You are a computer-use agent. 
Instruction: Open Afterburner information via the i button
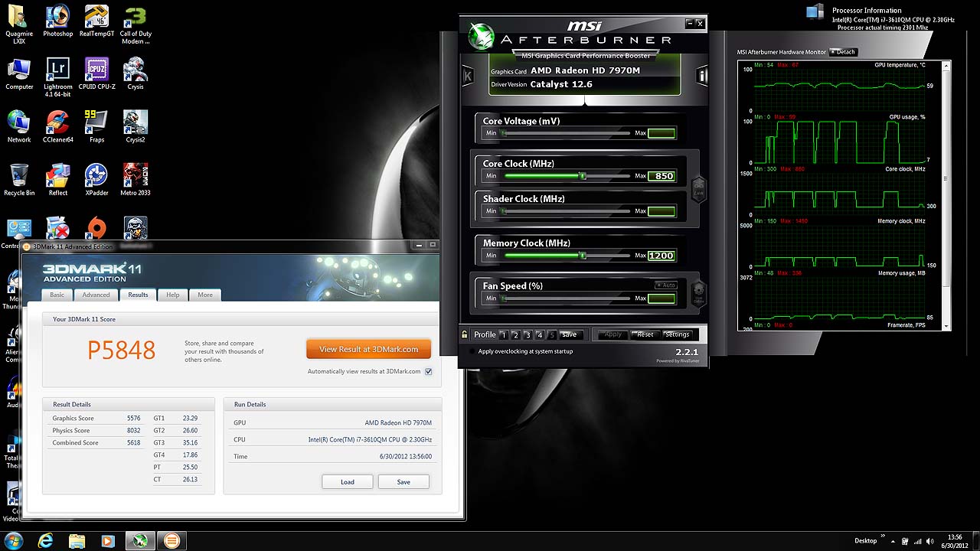click(702, 75)
